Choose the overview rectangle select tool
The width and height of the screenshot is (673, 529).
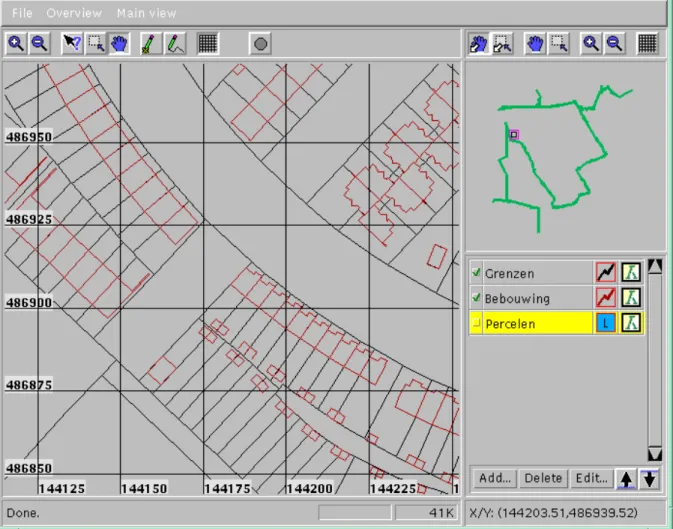coord(559,43)
